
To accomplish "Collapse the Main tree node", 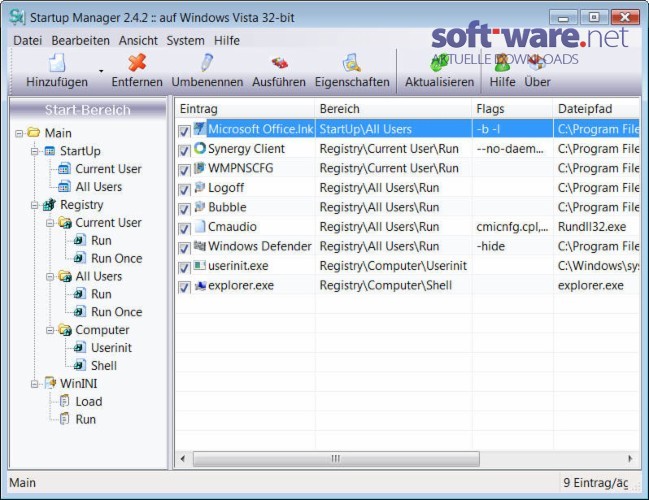I will coord(19,133).
